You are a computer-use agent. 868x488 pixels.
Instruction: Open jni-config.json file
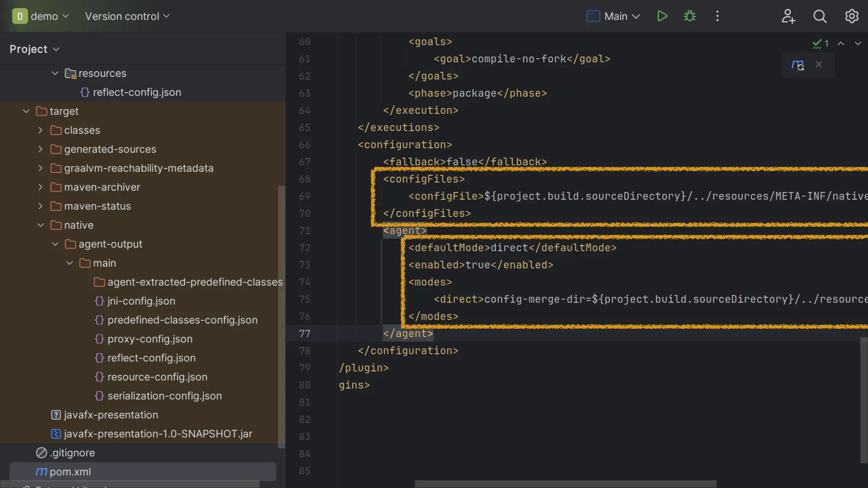coord(141,301)
